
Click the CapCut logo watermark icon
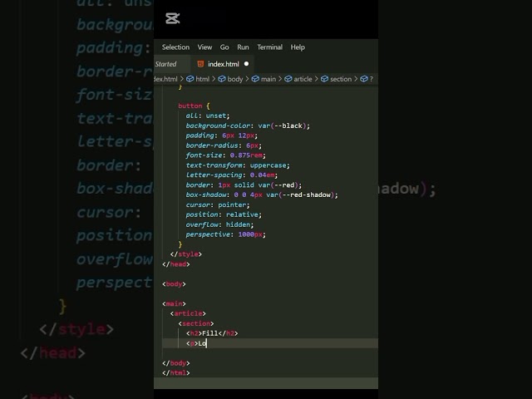(x=173, y=18)
